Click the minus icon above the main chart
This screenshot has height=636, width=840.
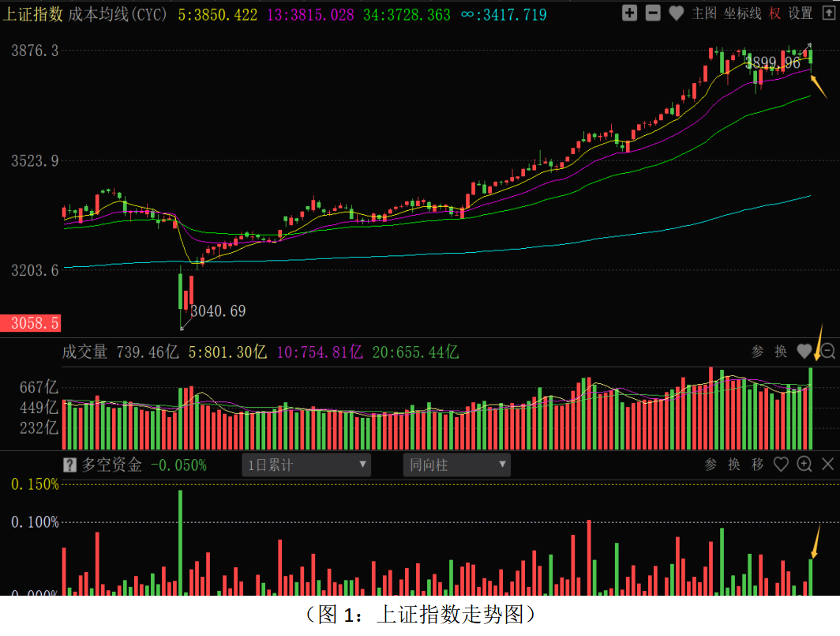(x=652, y=13)
